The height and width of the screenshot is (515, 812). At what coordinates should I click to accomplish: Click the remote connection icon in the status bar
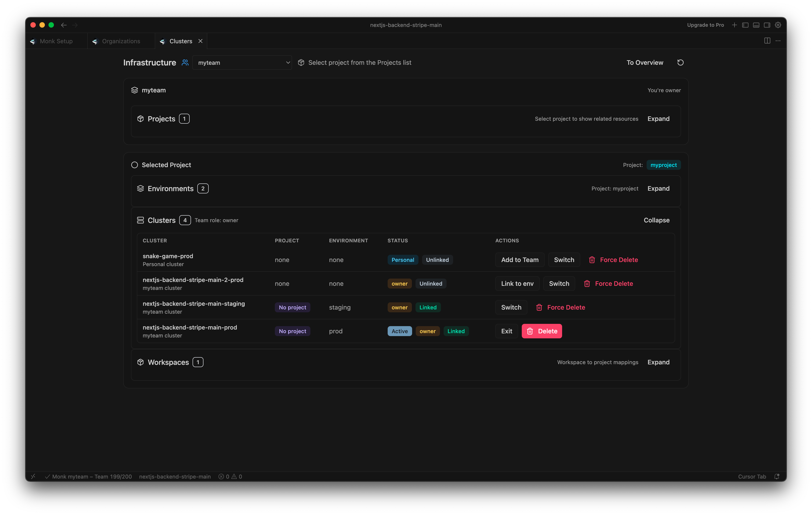[33, 476]
